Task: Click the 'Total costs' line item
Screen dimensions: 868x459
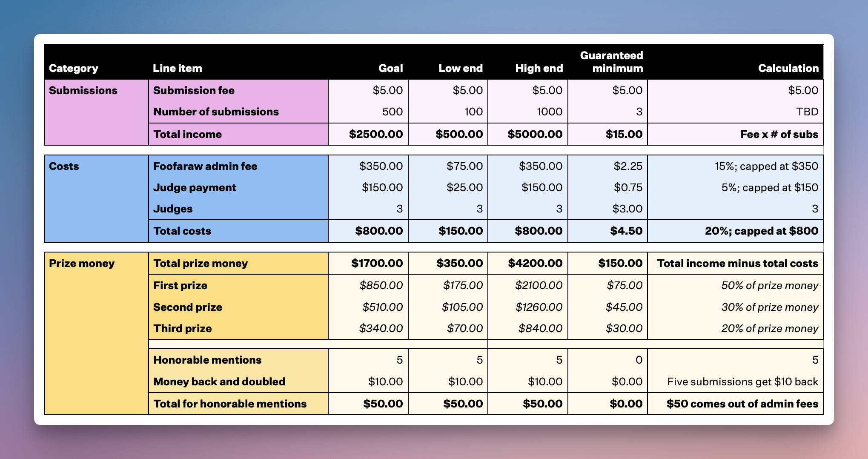Action: [x=182, y=231]
